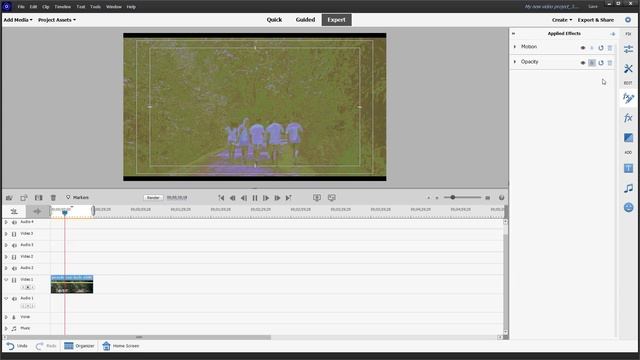
Task: Expand the Audio 4 track
Action: [x=6, y=222]
